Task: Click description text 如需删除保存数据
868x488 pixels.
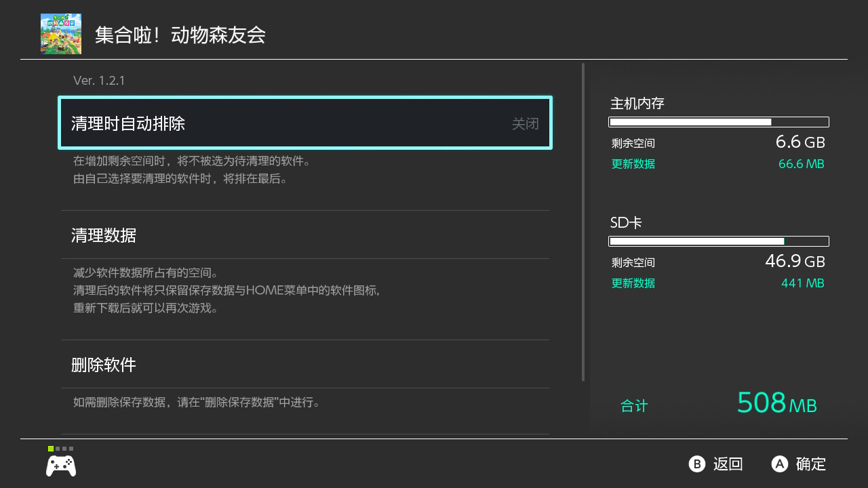Action: [x=197, y=402]
